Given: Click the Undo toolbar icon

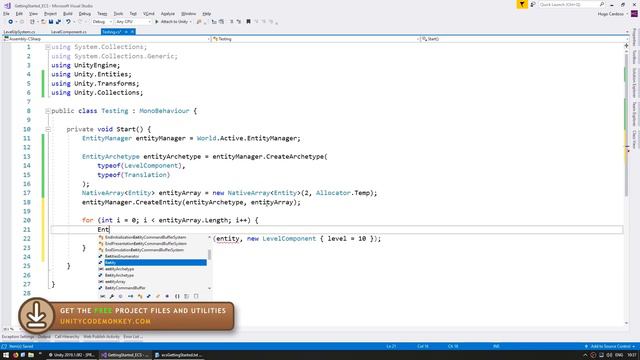Looking at the screenshot, I should point(68,22).
